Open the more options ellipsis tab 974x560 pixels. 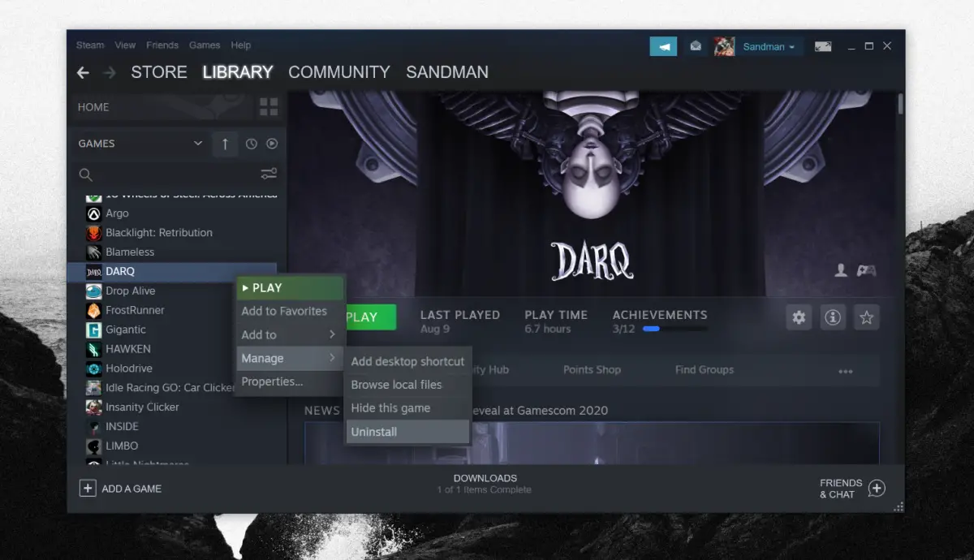pos(846,371)
